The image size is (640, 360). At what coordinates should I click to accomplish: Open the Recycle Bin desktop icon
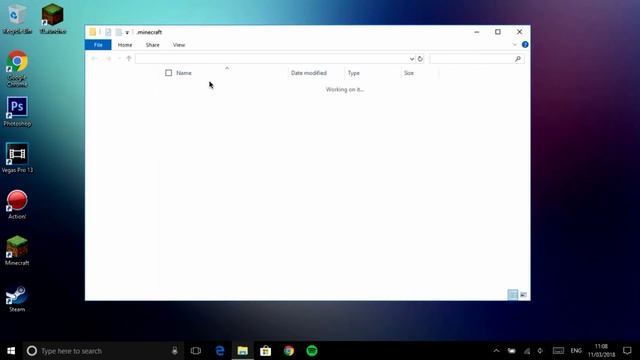pos(17,18)
